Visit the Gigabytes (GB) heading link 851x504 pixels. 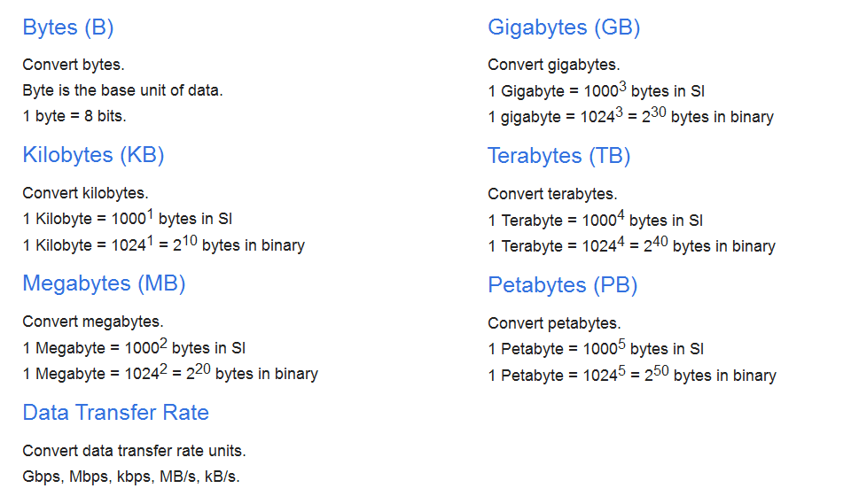click(x=564, y=27)
